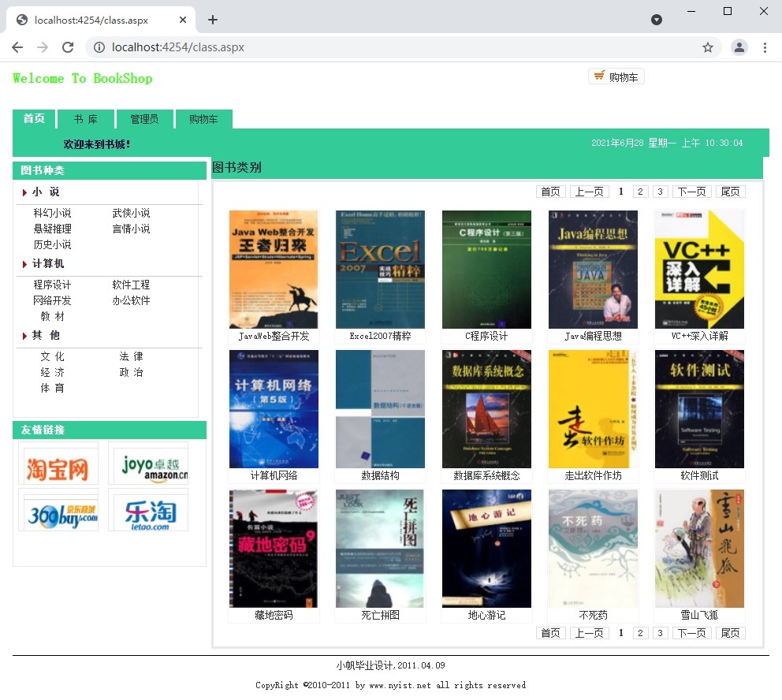Open the VC++深入详解 book cover
Viewport: 782px width, 700px height.
tap(699, 270)
